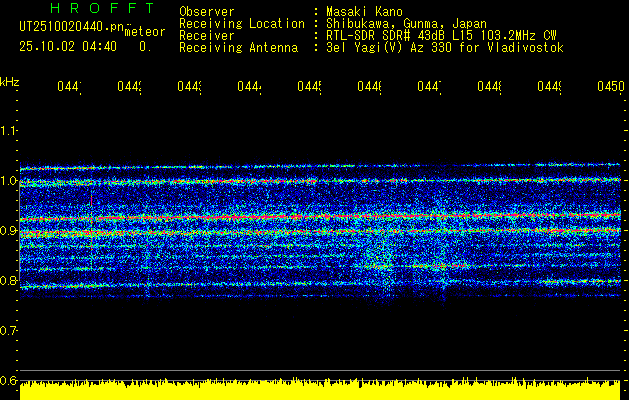Image resolution: width=629 pixels, height=400 pixels.
Task: Click the 0446 time marker
Action: (x=370, y=86)
